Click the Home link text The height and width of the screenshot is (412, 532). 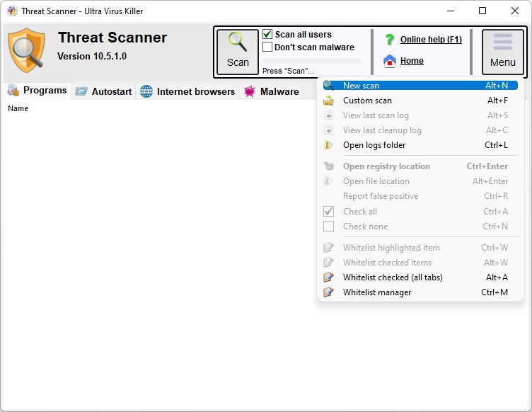tap(412, 61)
